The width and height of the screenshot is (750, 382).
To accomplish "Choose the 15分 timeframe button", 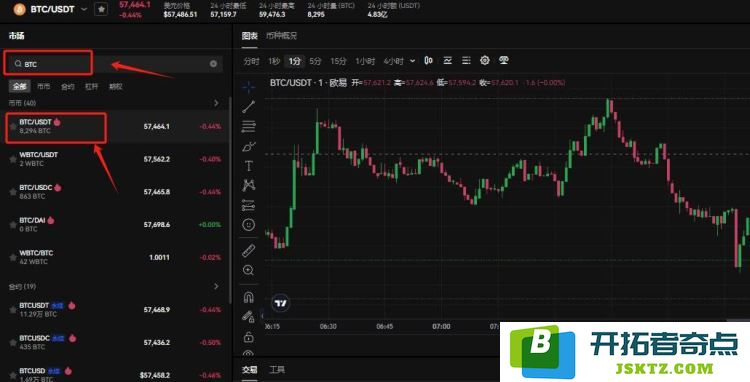I will click(x=338, y=61).
